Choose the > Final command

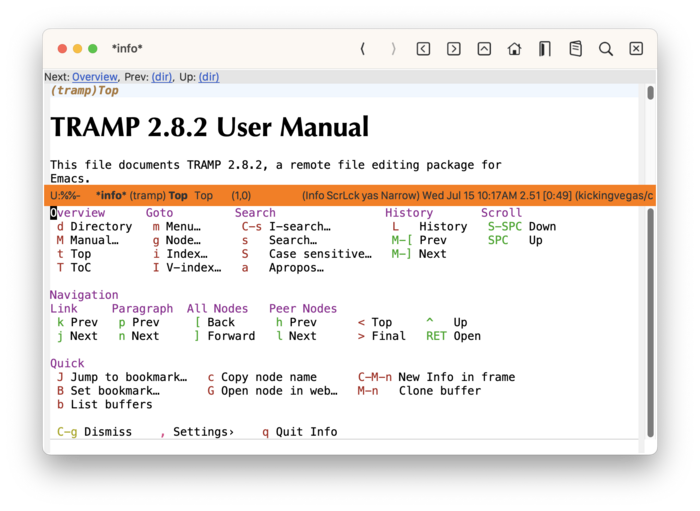[x=382, y=336]
